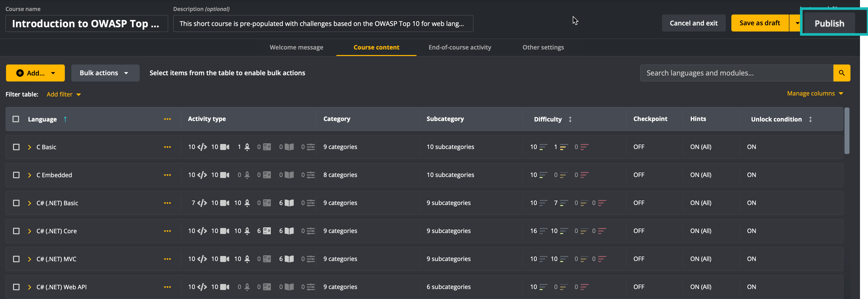Open three-dot menu for C# (.NET) Basic row
The image size is (868, 299).
coord(167,203)
